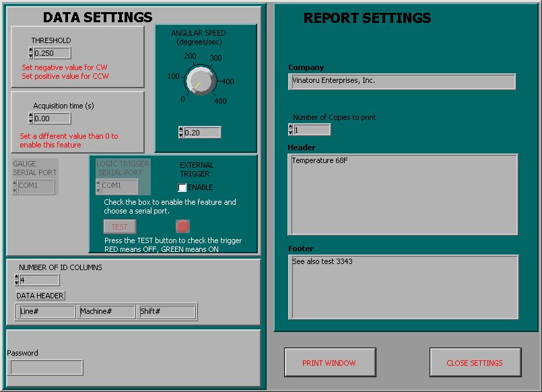The image size is (542, 392).
Task: Click the red trigger status LED indicator
Action: pyautogui.click(x=182, y=226)
